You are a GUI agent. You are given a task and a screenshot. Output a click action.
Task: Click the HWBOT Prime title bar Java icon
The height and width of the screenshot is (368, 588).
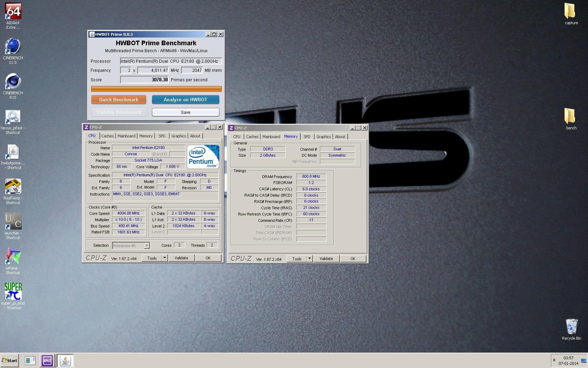[x=92, y=34]
